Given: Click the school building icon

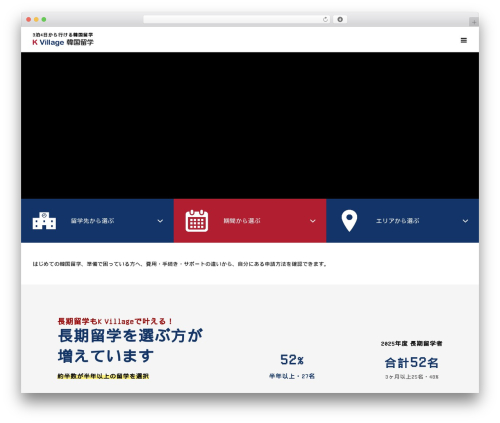Looking at the screenshot, I should click(x=44, y=221).
